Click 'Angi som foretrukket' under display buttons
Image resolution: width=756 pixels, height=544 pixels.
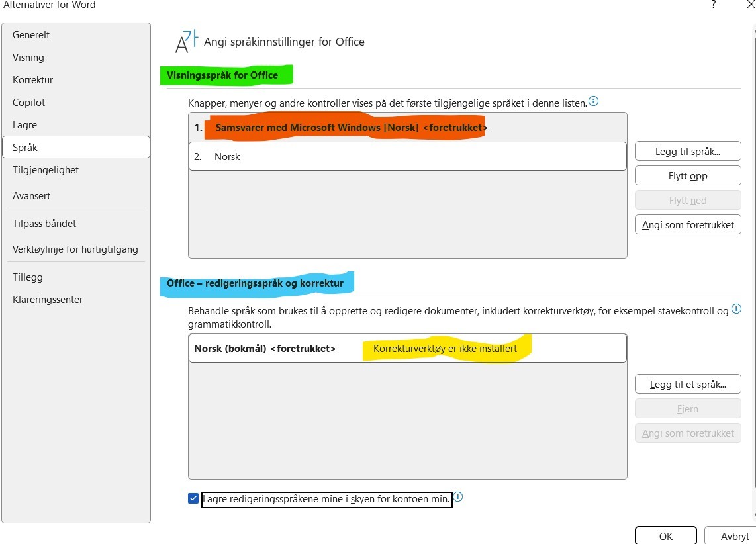[x=688, y=224]
